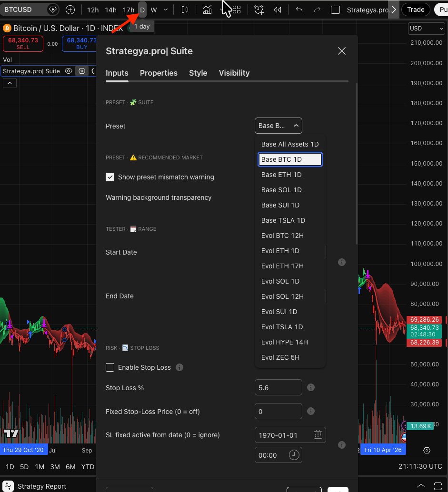
Task: Open the candlestick chart type selector
Action: pyautogui.click(x=185, y=10)
